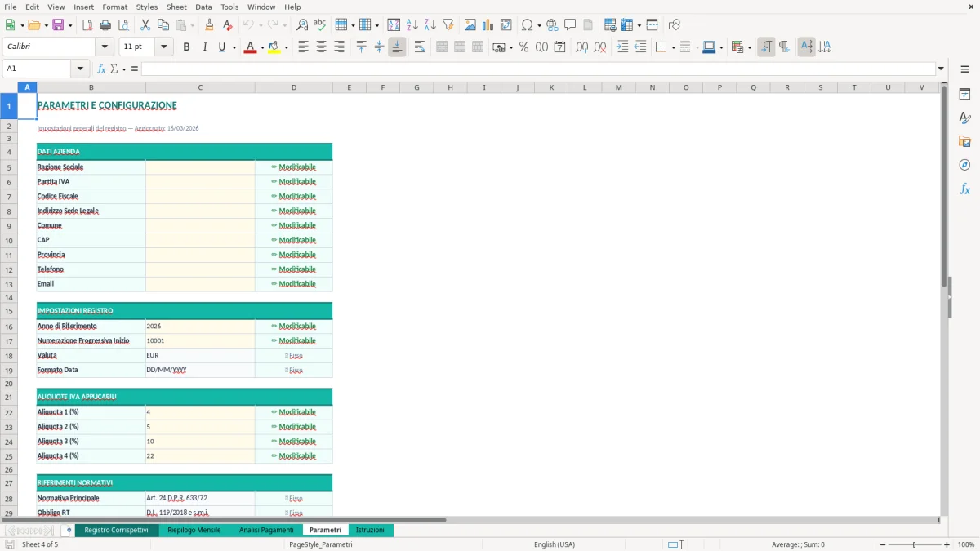
Task: Open the Name Box dropdown arrow
Action: [x=80, y=69]
